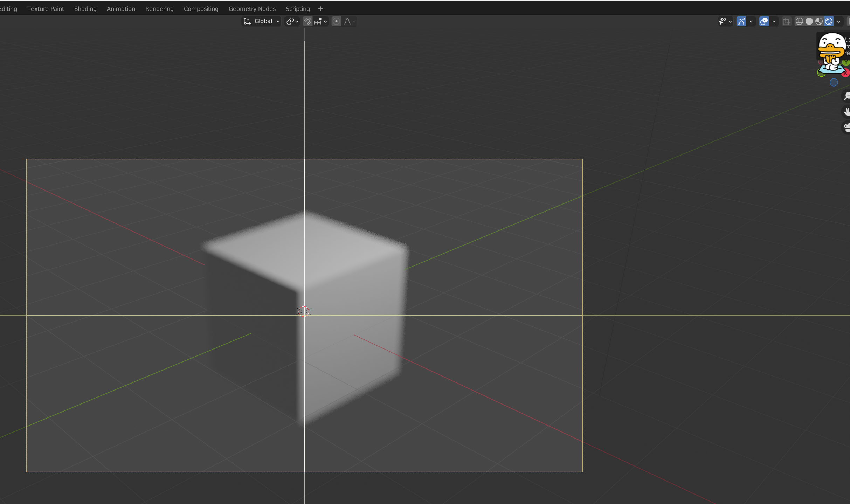Open the viewport shading options dropdown arrow

(838, 22)
